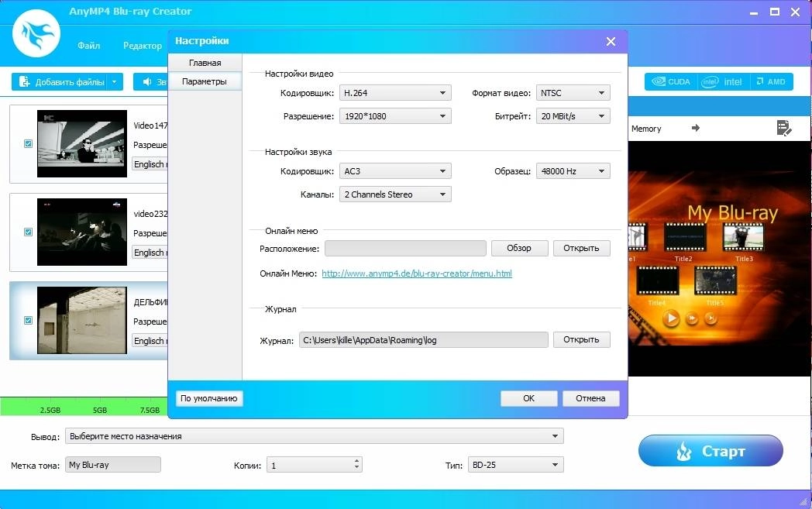The height and width of the screenshot is (509, 812).
Task: Open the Файл menu
Action: [x=89, y=46]
